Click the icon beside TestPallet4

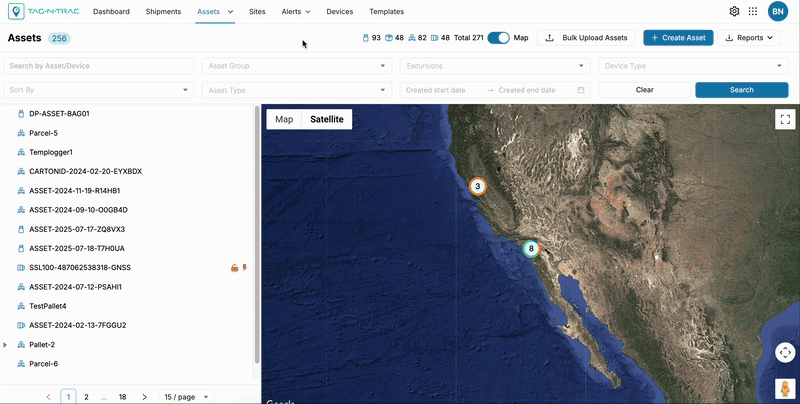(x=21, y=307)
